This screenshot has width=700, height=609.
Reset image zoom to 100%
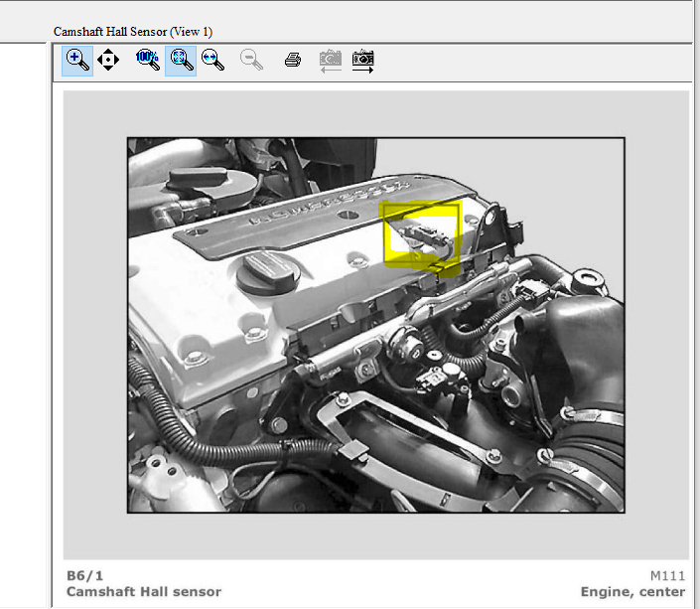tap(148, 60)
